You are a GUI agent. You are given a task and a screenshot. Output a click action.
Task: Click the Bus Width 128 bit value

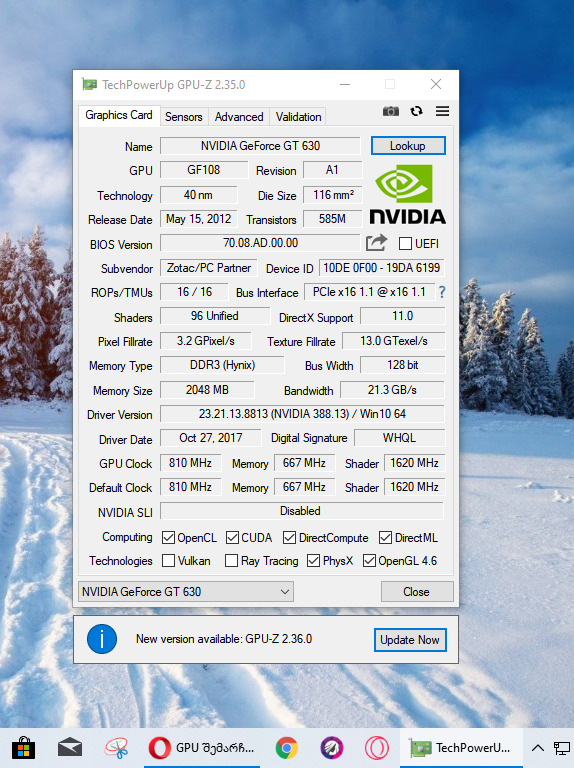click(x=403, y=365)
